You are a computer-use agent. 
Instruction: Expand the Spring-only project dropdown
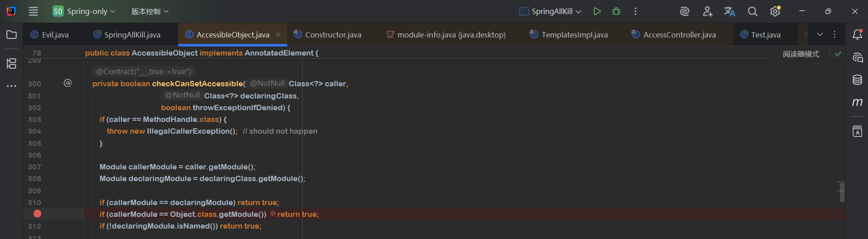coord(84,11)
